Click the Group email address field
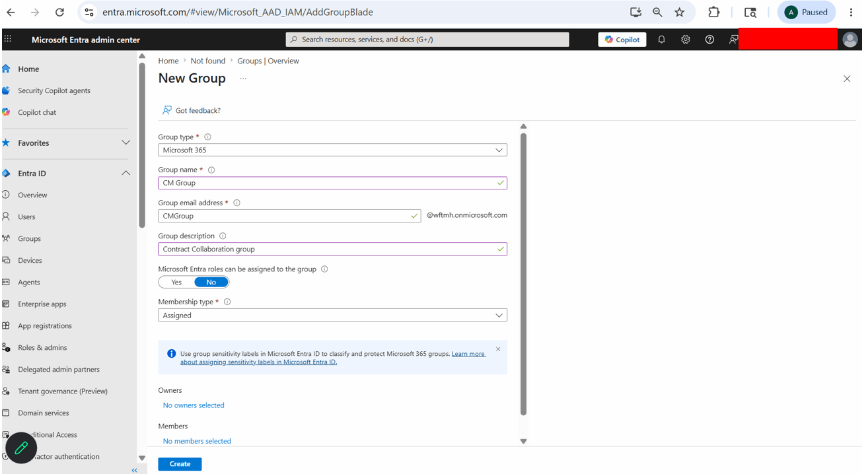This screenshot has height=474, width=868. (289, 216)
